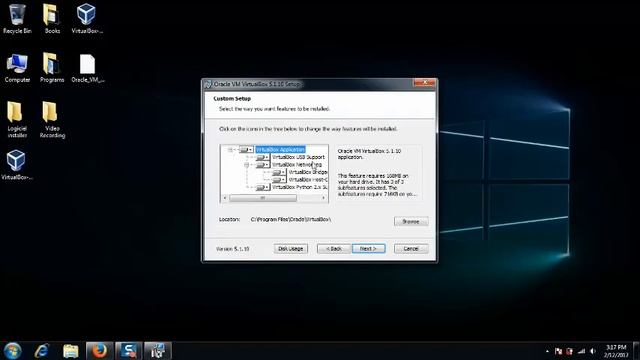This screenshot has width=640, height=360.
Task: Select the Programs folder on desktop
Action: [52, 68]
